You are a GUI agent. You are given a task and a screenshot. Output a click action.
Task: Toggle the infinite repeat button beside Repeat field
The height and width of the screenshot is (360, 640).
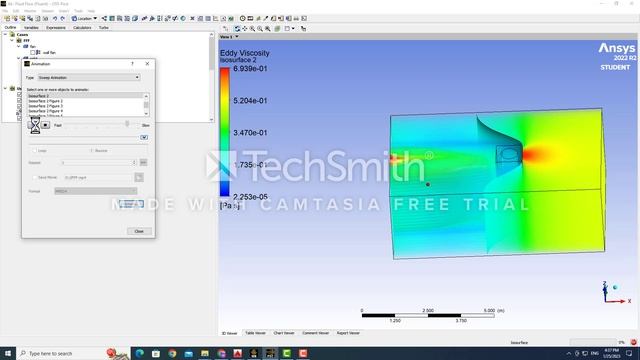pyautogui.click(x=143, y=162)
